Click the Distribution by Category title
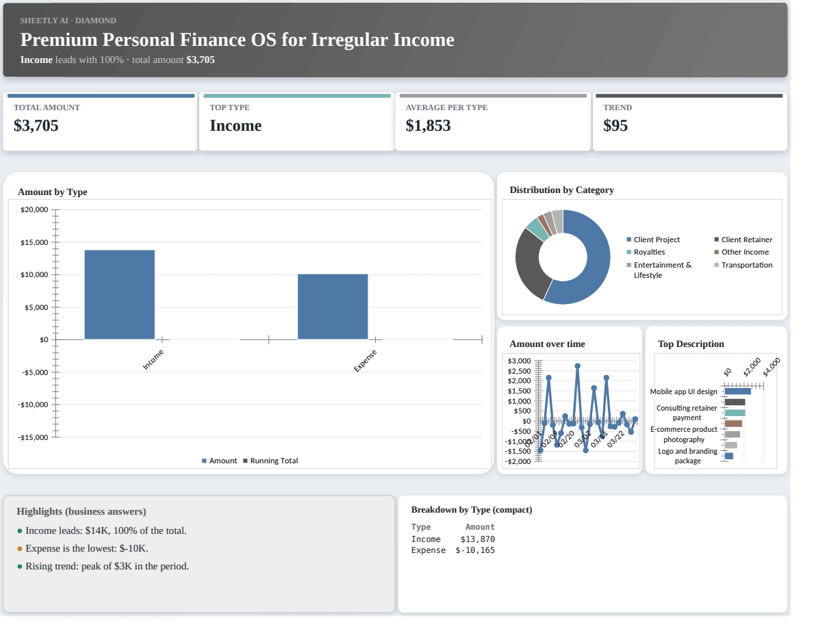This screenshot has width=840, height=631. [x=561, y=190]
